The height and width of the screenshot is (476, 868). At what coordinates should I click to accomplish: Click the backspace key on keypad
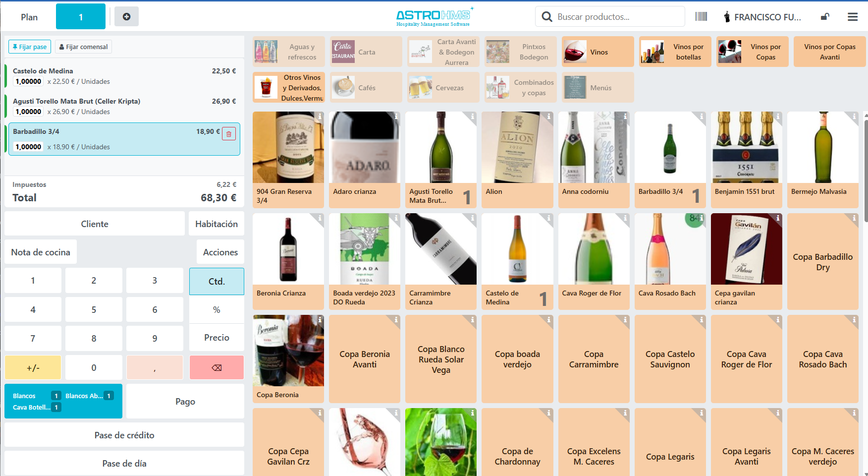[217, 367]
